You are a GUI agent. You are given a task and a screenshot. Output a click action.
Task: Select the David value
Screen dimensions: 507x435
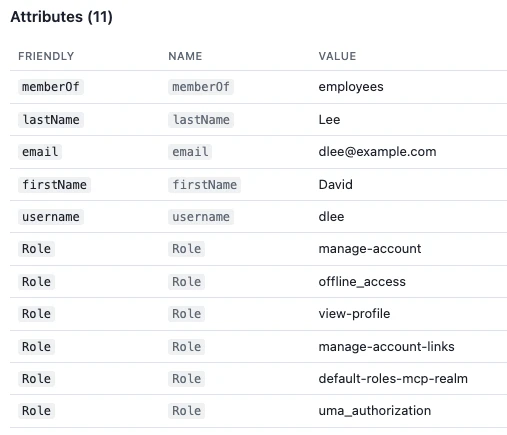coord(335,184)
